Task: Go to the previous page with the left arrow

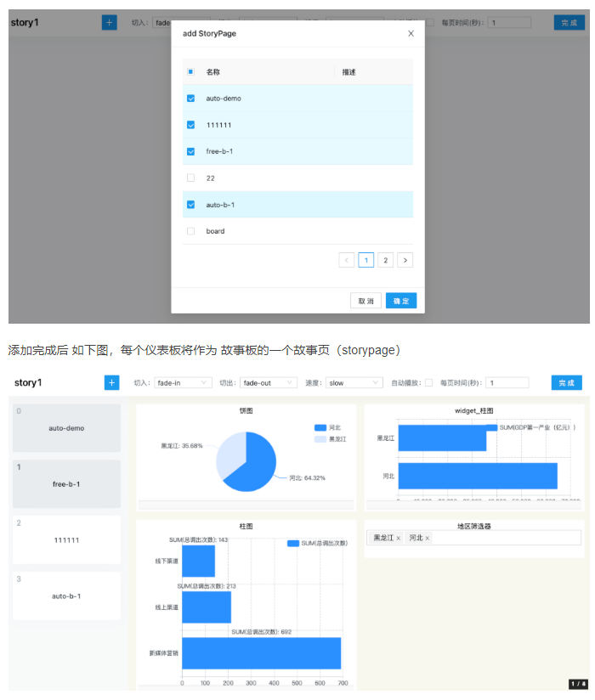Action: pyautogui.click(x=346, y=260)
